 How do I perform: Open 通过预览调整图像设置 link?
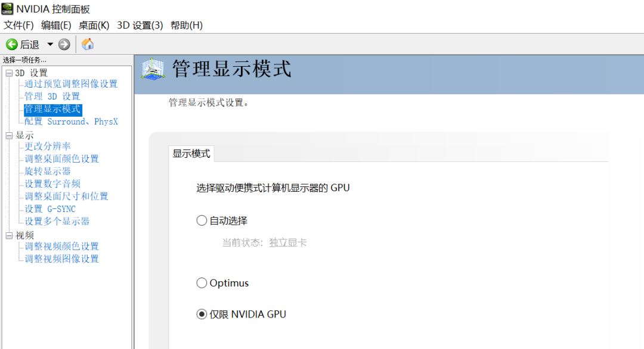tap(70, 84)
